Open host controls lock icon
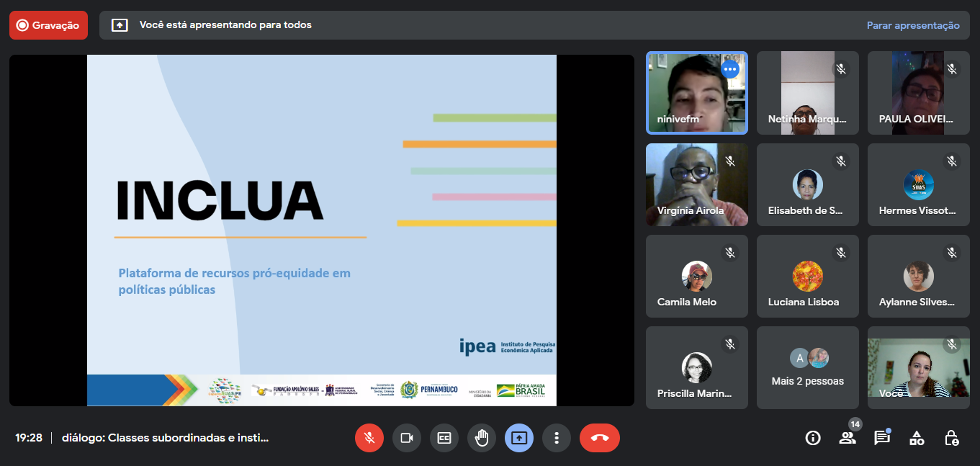980x466 pixels. [950, 438]
